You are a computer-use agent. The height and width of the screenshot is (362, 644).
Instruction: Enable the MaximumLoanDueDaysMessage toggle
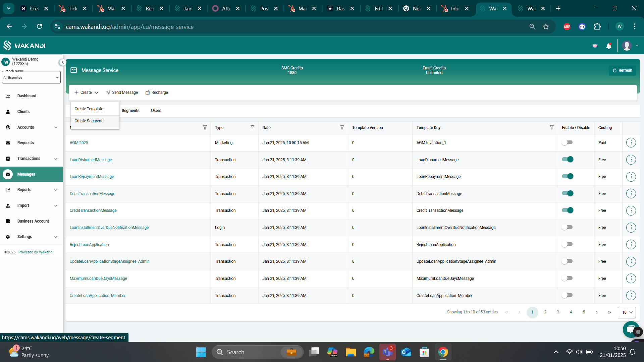(567, 278)
